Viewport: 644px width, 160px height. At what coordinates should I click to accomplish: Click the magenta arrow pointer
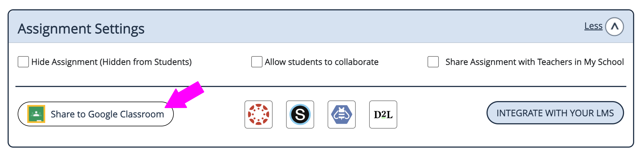point(184,95)
